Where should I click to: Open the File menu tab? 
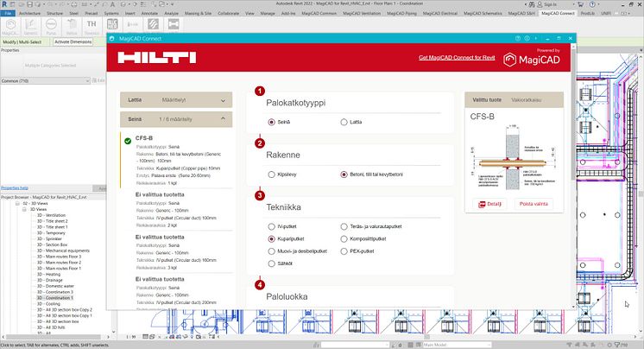point(8,13)
